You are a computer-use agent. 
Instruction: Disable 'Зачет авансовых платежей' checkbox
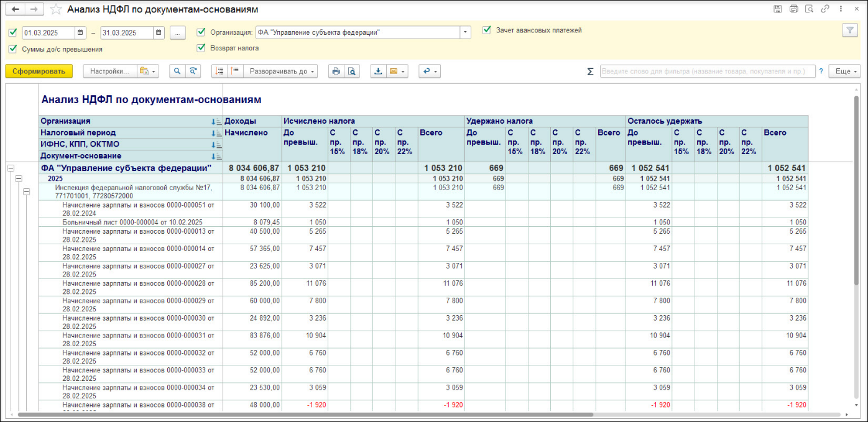click(487, 30)
